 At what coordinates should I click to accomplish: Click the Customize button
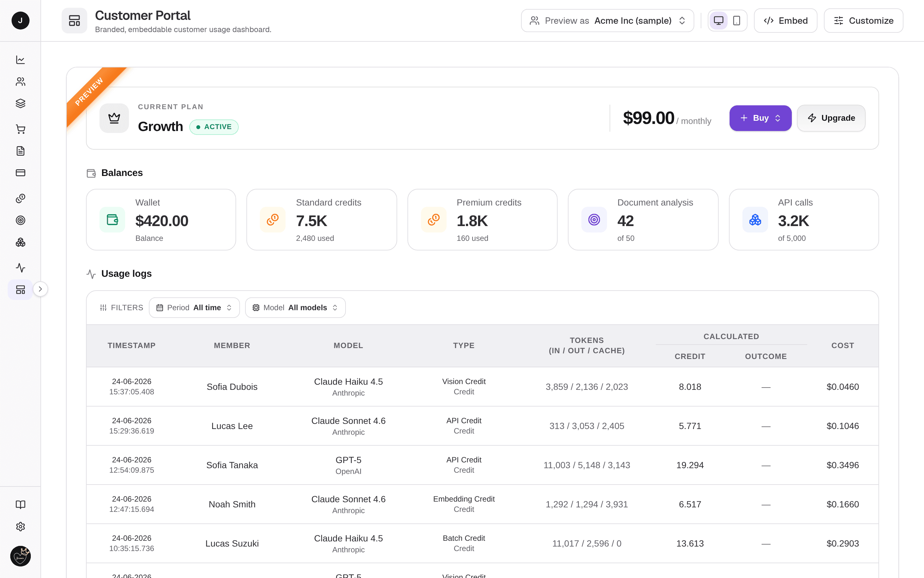click(863, 21)
